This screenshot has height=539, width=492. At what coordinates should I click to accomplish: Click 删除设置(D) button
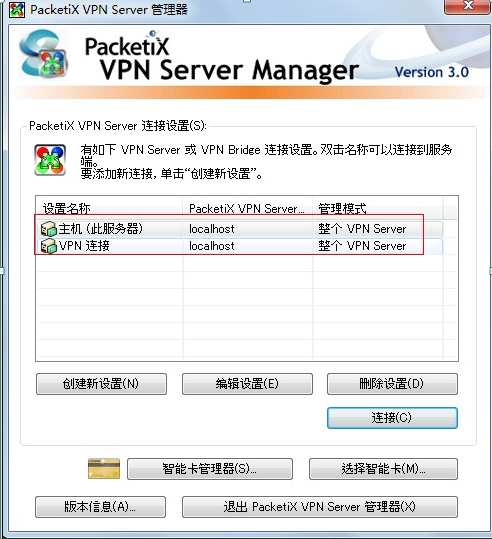tap(392, 384)
